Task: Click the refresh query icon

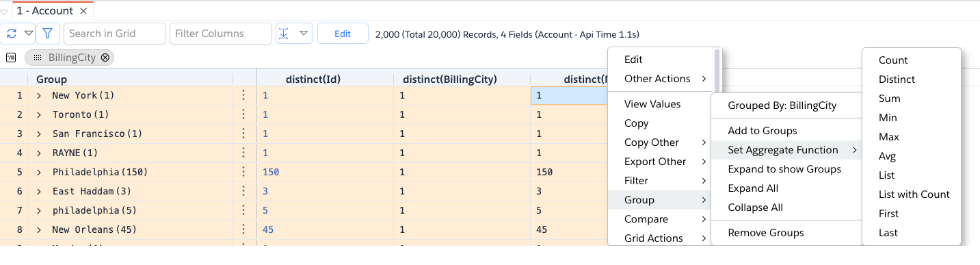Action: click(x=12, y=34)
